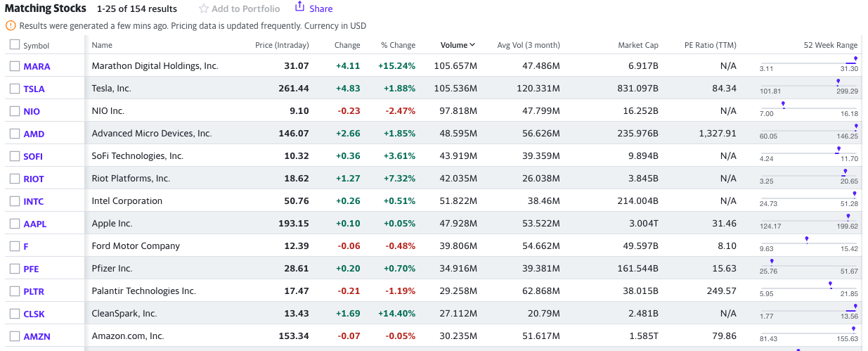Sort by the % Change column header
Viewport: 868px width, 351px height.
[398, 45]
